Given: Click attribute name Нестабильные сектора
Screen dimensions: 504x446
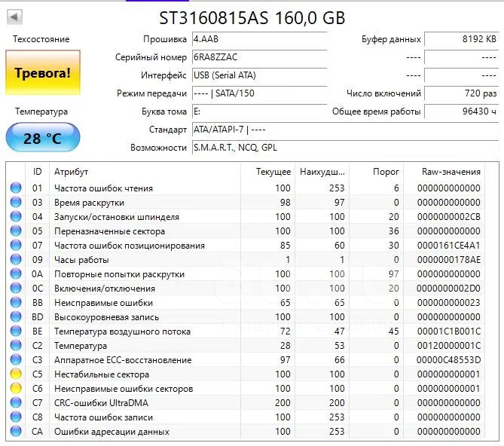Looking at the screenshot, I should point(102,374).
